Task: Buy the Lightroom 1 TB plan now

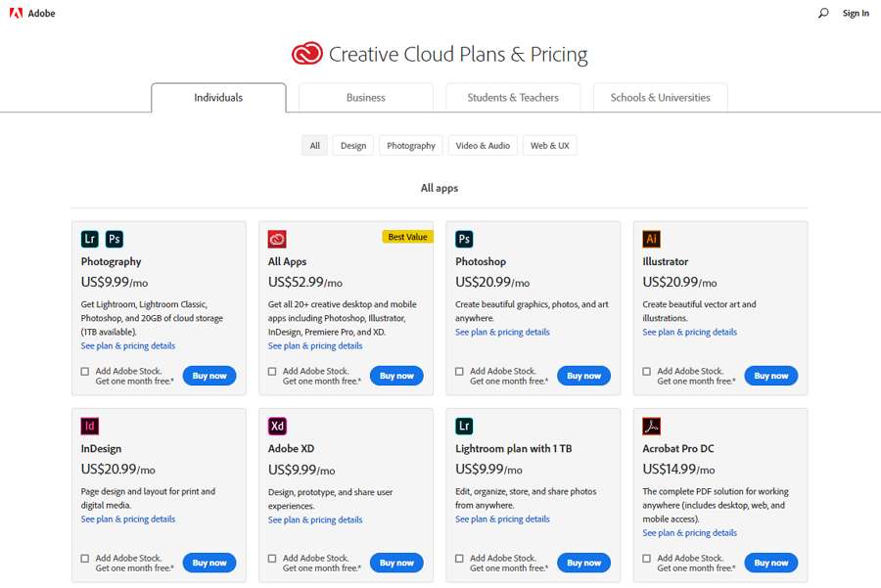Action: pyautogui.click(x=583, y=563)
